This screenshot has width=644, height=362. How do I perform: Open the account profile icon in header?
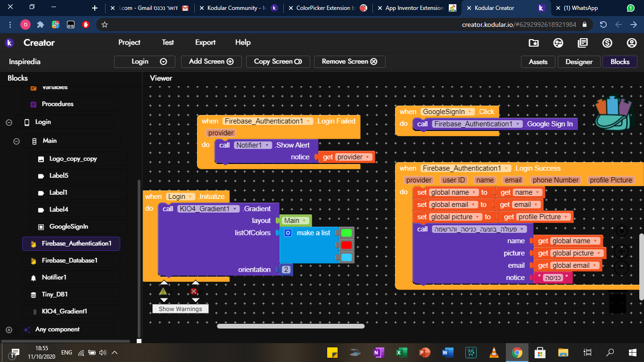632,43
